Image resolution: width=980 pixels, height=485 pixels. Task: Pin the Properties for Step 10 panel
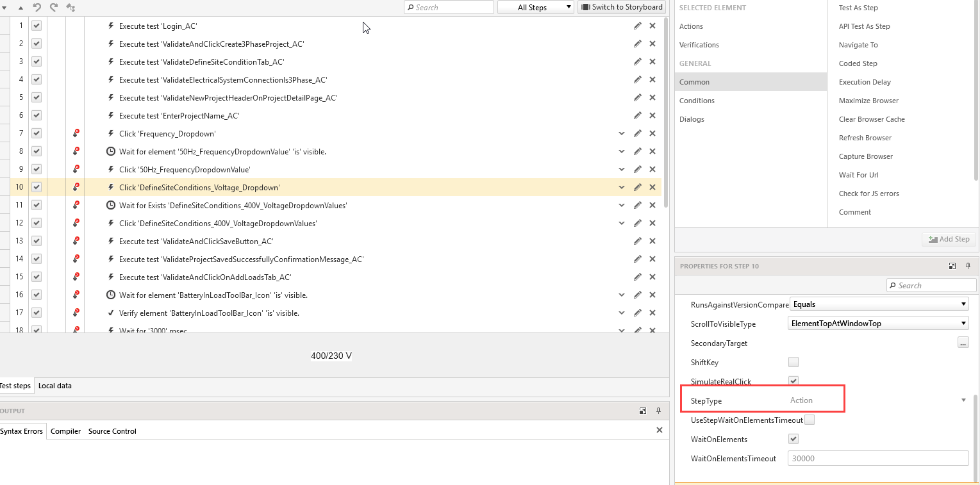[x=968, y=266]
